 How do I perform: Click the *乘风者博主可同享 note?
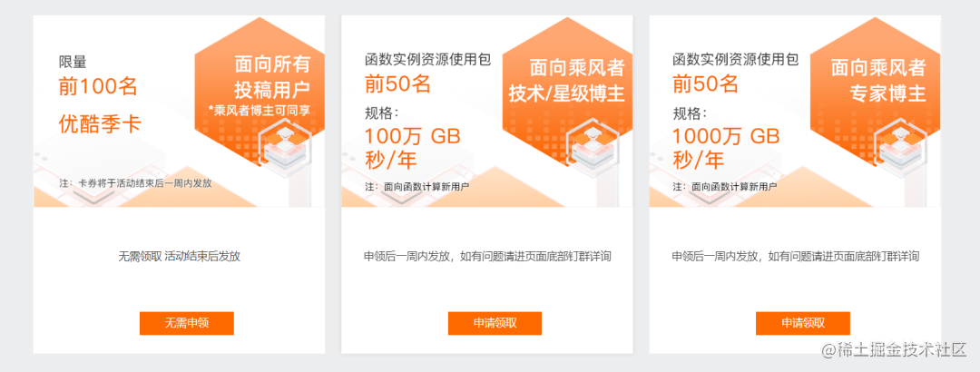tap(260, 110)
